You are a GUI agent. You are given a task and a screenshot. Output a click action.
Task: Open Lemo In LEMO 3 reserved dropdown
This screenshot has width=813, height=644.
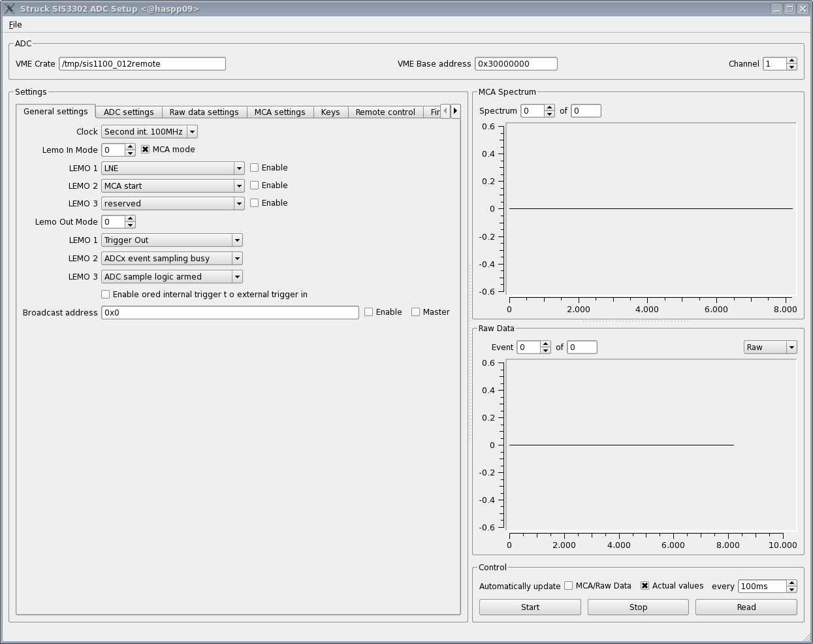click(172, 204)
